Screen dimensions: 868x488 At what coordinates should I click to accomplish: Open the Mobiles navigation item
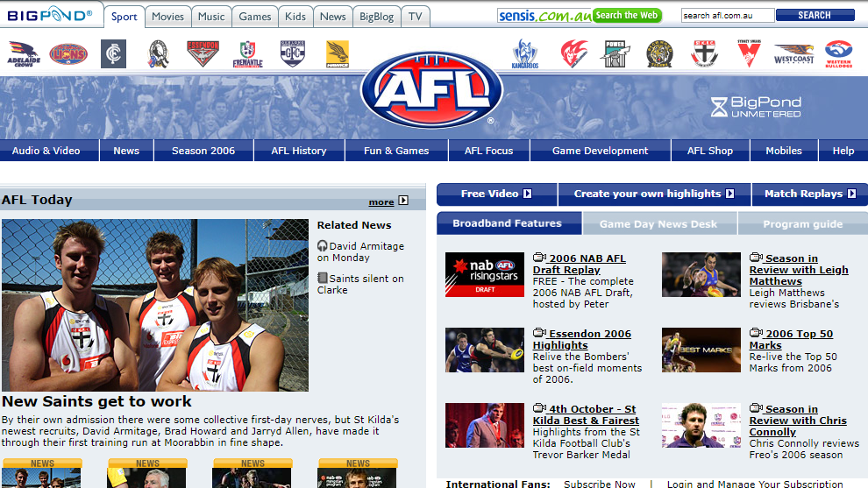pos(784,151)
